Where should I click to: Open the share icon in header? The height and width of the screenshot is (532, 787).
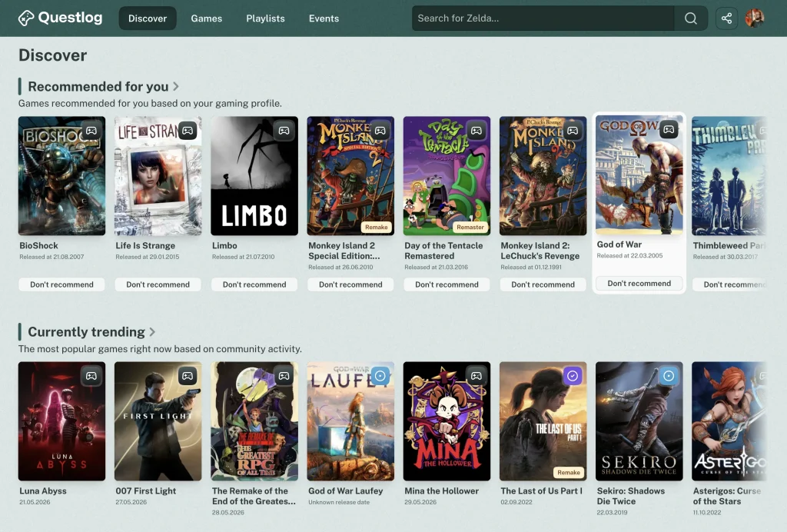click(x=726, y=18)
